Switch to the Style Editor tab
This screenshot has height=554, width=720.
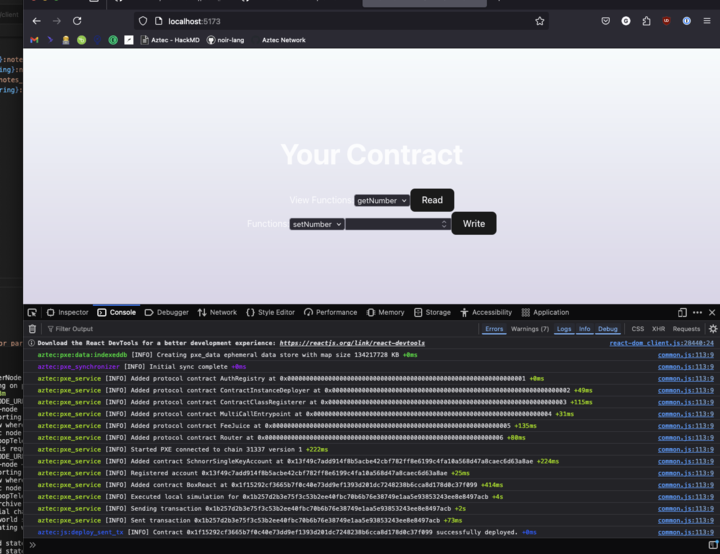point(270,312)
